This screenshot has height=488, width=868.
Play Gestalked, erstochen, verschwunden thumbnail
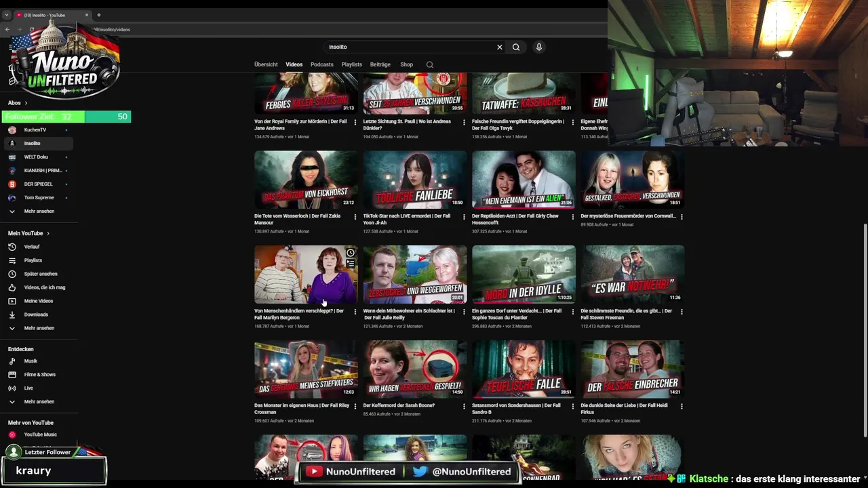coord(633,180)
